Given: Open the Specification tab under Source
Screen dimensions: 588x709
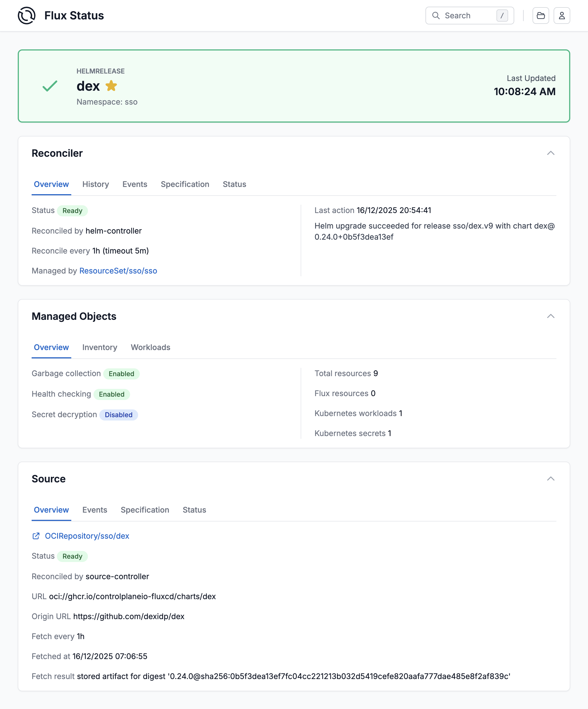Looking at the screenshot, I should 145,510.
